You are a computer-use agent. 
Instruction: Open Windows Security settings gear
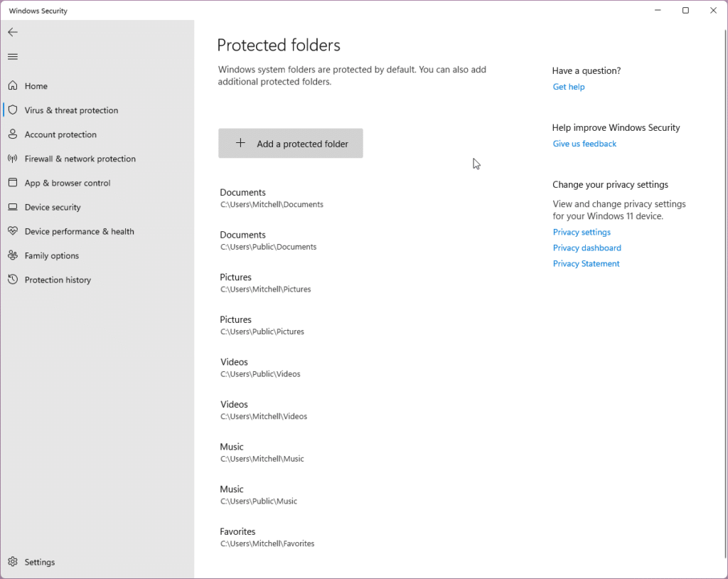click(32, 561)
